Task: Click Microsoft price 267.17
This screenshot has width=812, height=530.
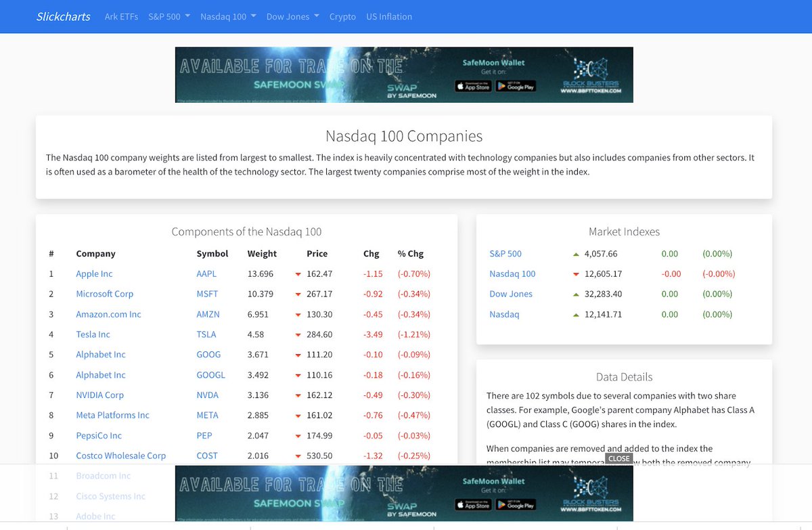Action: coord(319,294)
